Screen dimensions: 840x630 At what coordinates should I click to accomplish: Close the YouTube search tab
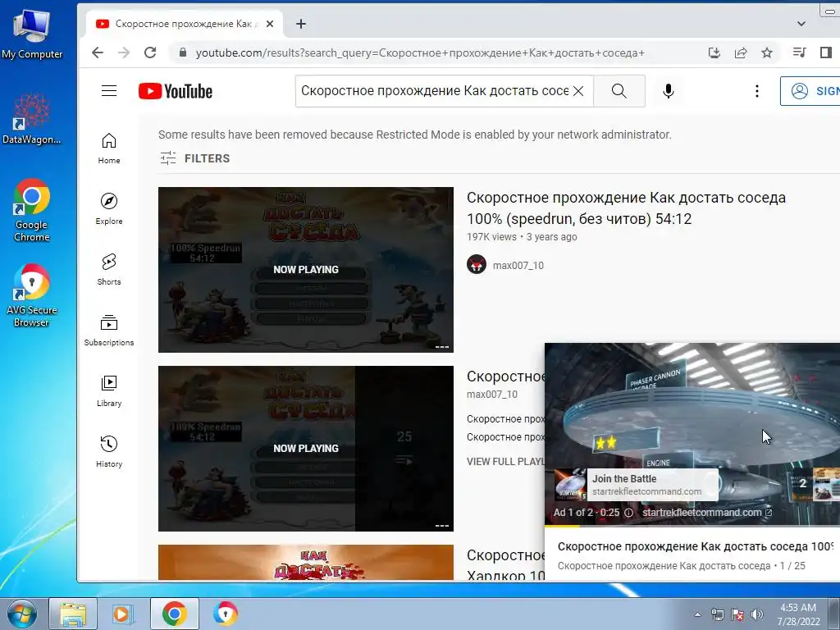270,24
